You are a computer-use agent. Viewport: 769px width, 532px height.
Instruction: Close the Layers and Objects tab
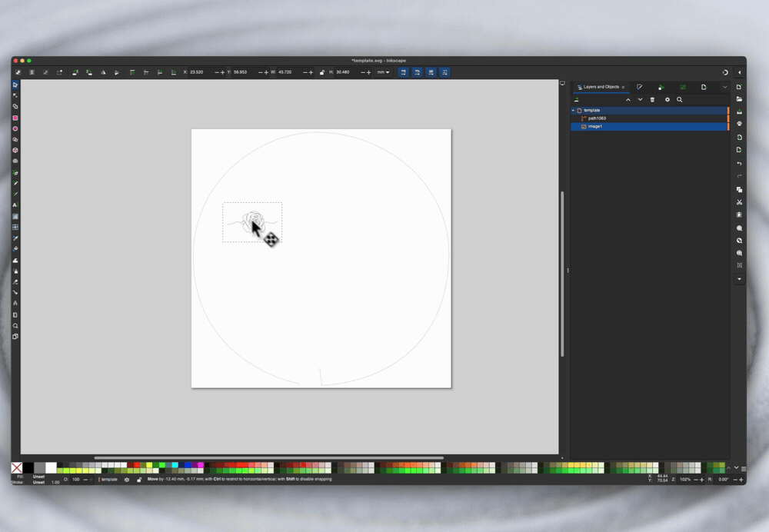click(x=624, y=88)
